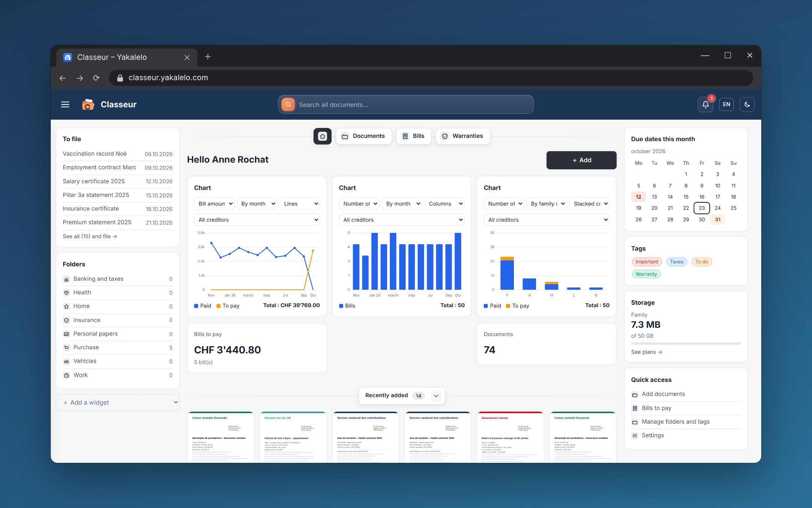
Task: Open the Columns chart type dropdown
Action: pyautogui.click(x=445, y=204)
